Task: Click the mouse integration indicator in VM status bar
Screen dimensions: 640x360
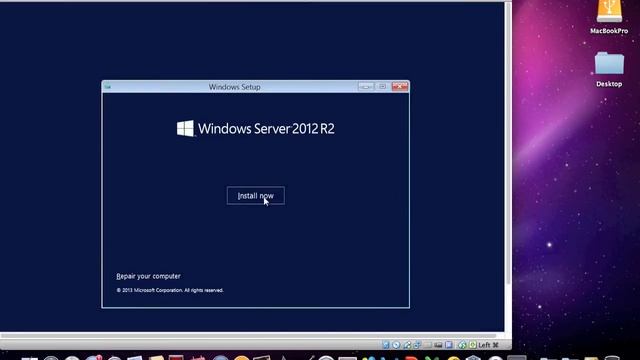Action: [x=462, y=345]
